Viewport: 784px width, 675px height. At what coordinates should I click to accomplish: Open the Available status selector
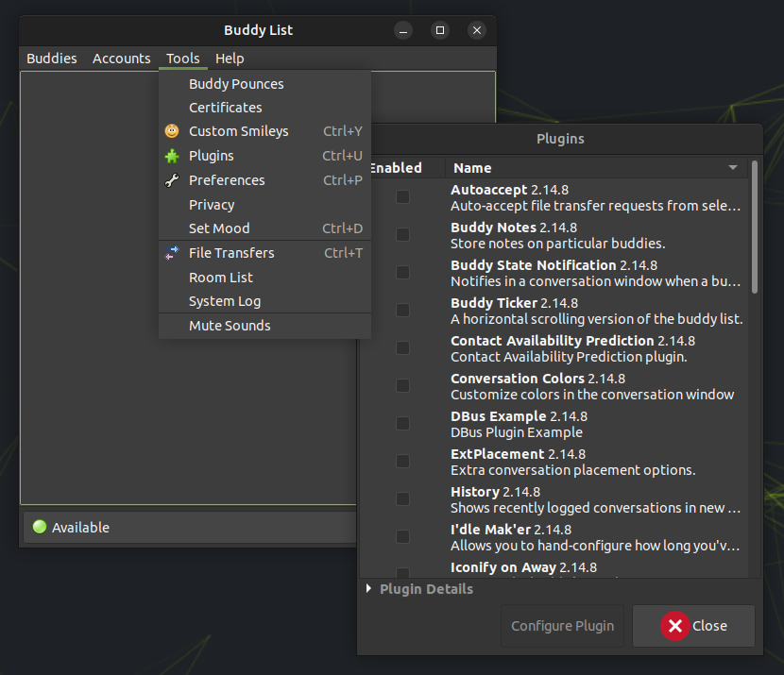tap(189, 528)
